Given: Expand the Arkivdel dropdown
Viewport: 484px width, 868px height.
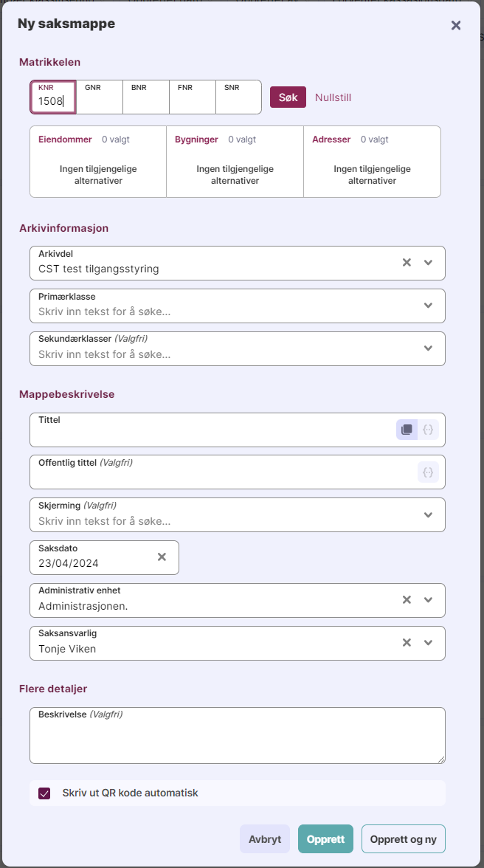Looking at the screenshot, I should click(428, 263).
